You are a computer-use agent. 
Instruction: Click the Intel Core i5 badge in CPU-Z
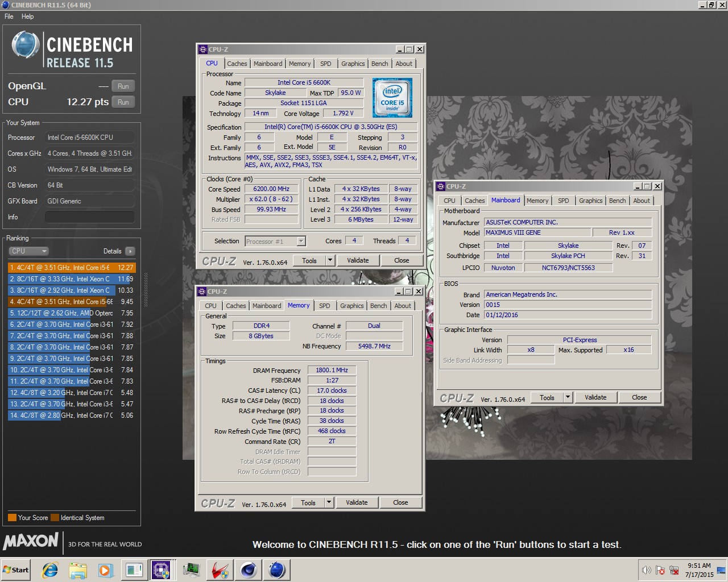(392, 98)
